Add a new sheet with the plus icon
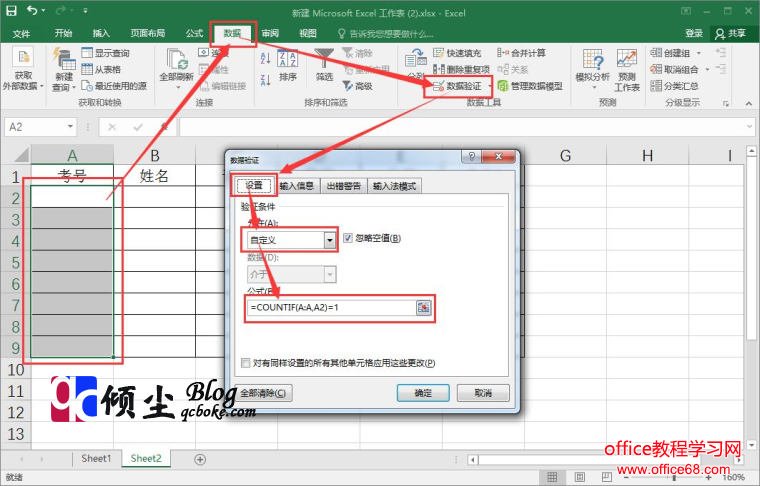This screenshot has width=760, height=486. pyautogui.click(x=200, y=459)
